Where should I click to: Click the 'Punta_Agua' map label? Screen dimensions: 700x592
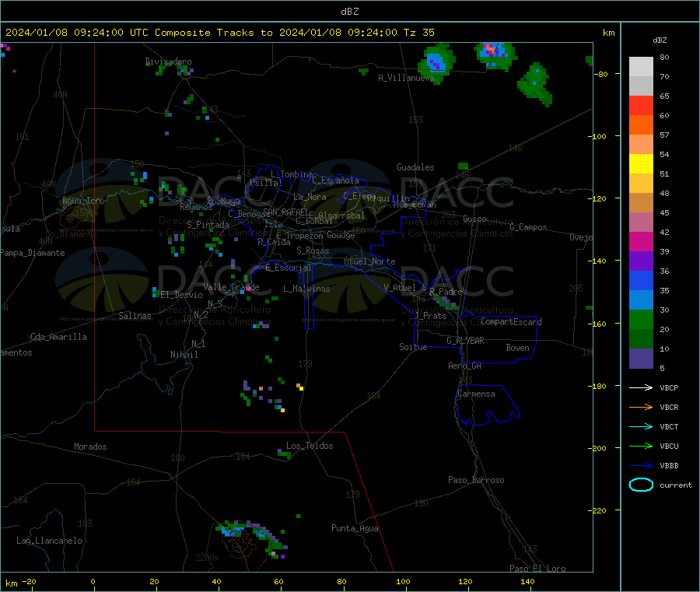355,528
